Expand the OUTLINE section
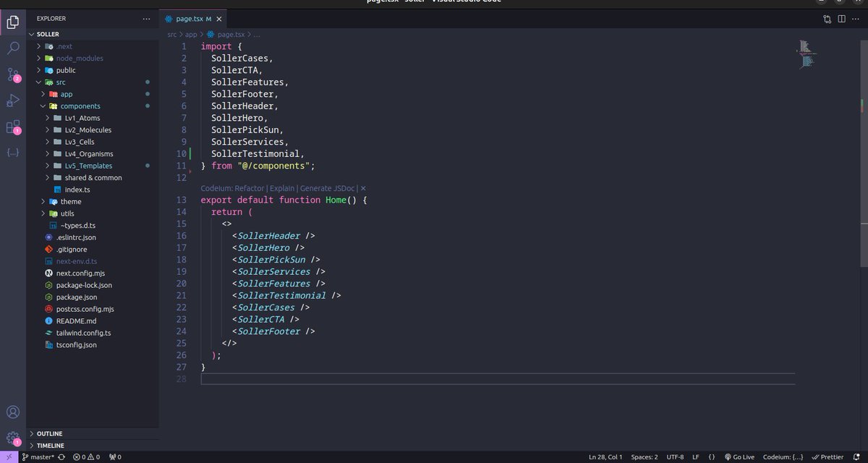This screenshot has height=463, width=868. tap(93, 434)
